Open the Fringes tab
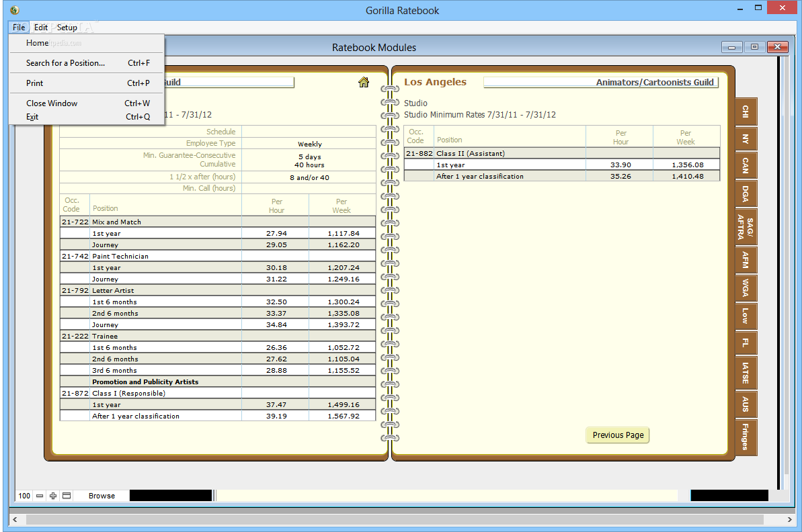This screenshot has width=802, height=532. pyautogui.click(x=746, y=437)
